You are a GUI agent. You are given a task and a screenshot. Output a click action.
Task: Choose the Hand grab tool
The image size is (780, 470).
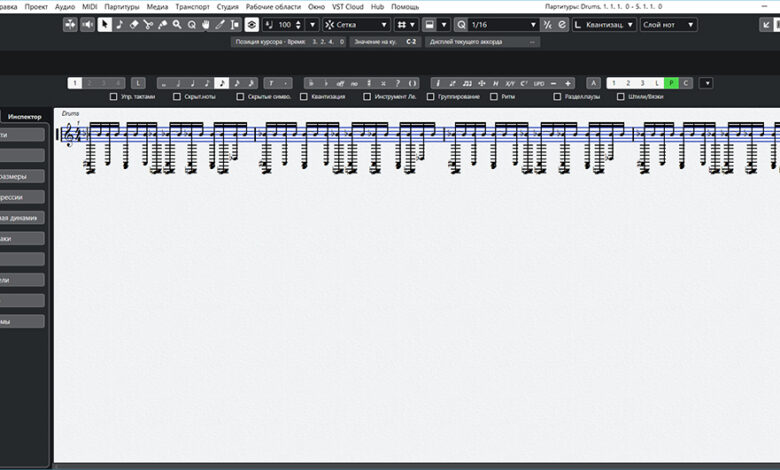point(205,24)
